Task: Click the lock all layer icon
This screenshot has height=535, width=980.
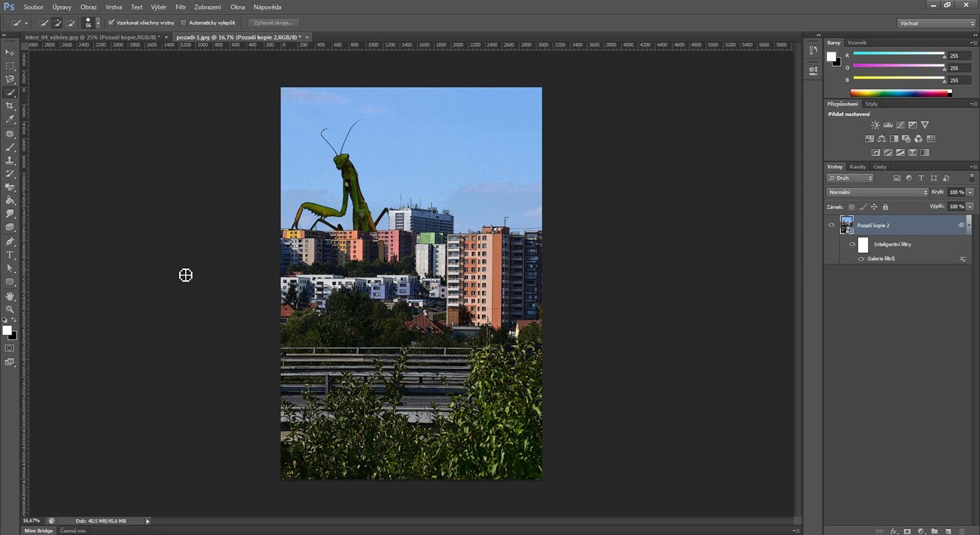Action: (x=885, y=207)
